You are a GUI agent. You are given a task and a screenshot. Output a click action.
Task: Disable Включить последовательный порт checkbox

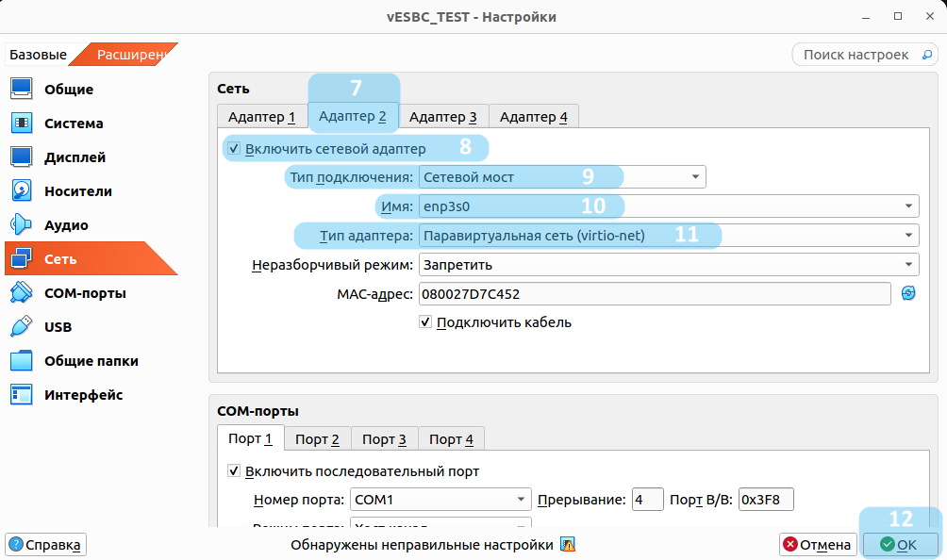coord(234,471)
